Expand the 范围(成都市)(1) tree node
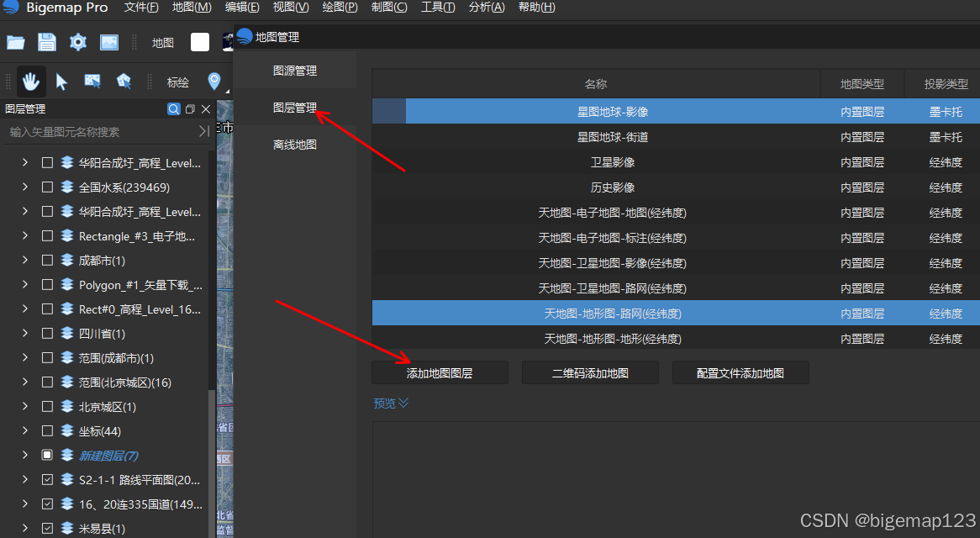 pyautogui.click(x=25, y=357)
